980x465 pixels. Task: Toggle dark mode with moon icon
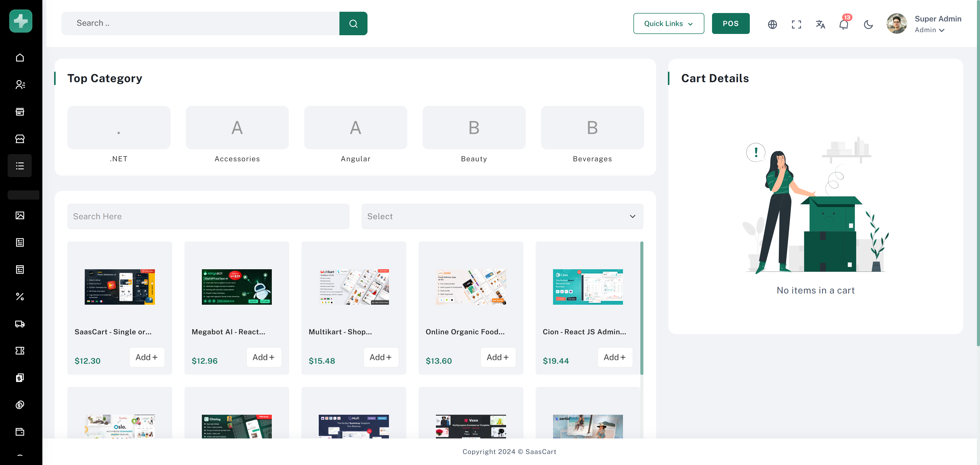pyautogui.click(x=868, y=24)
